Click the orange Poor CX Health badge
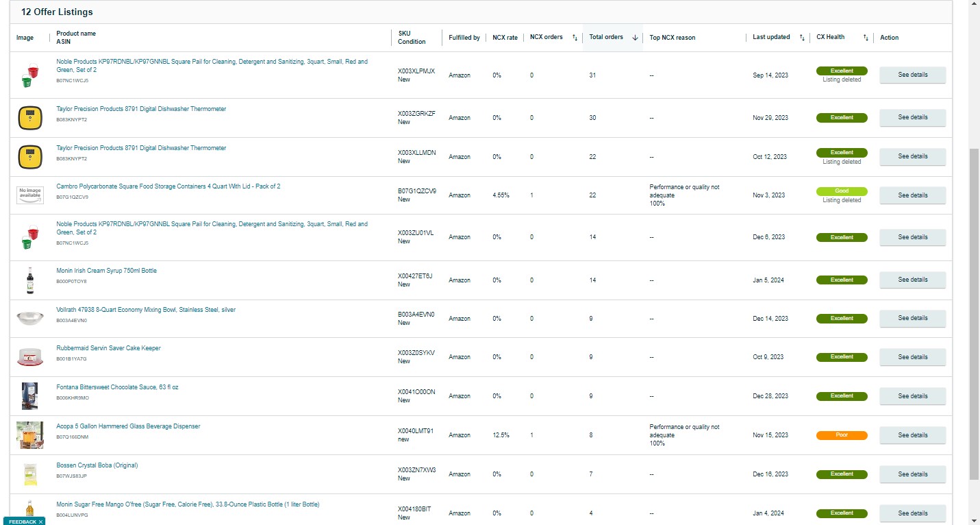 842,435
